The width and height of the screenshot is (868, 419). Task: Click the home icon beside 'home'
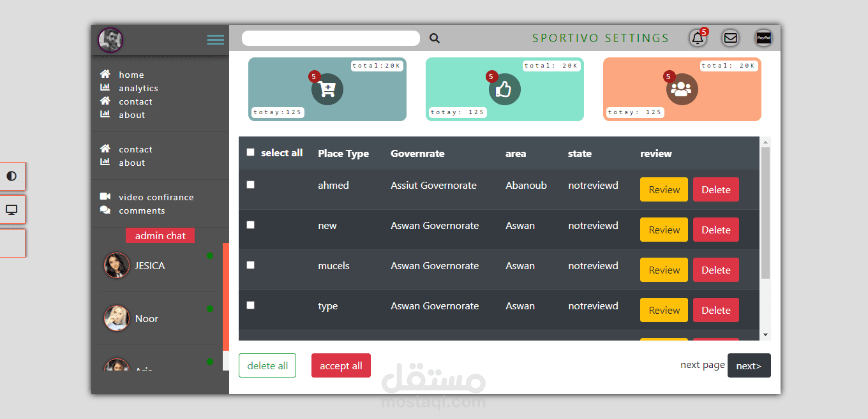click(105, 74)
